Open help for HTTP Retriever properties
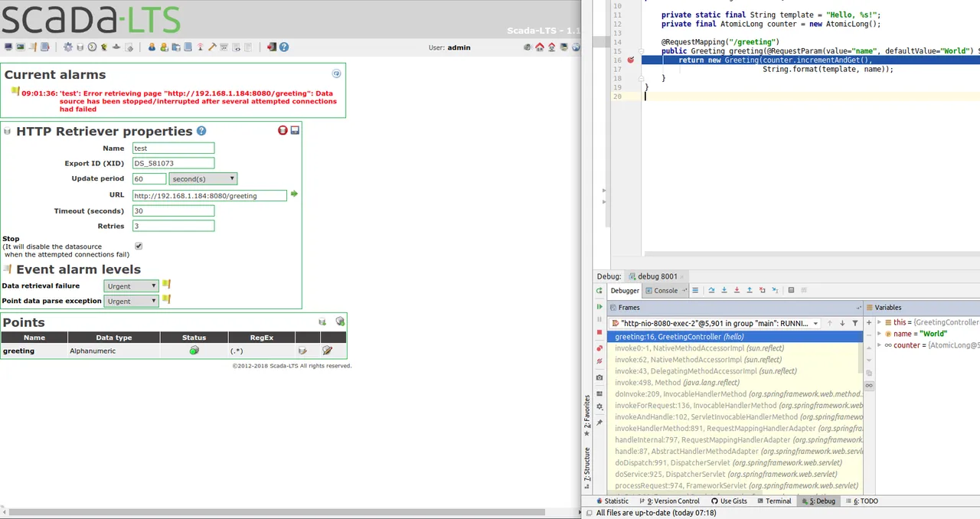Screen dimensions: 980x519 (201, 131)
